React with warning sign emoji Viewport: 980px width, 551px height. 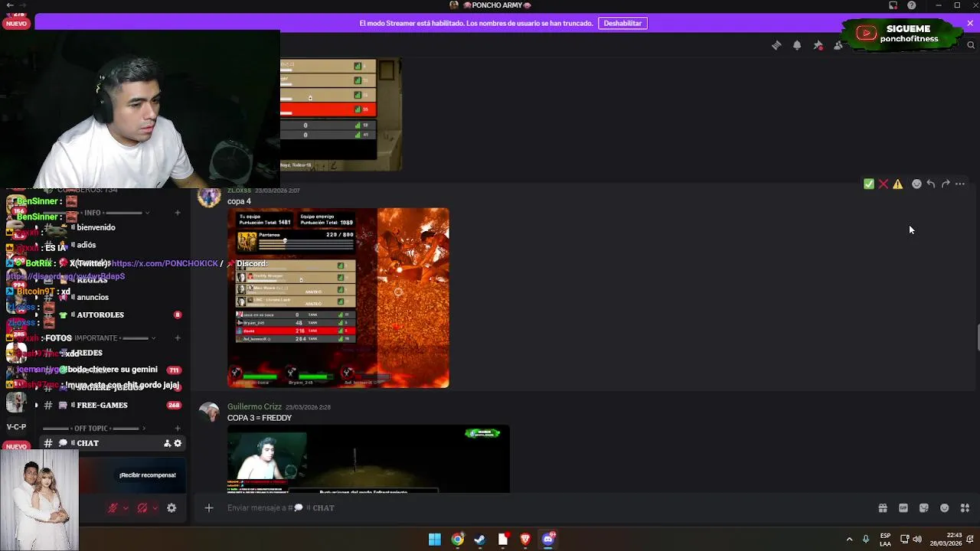pos(898,184)
